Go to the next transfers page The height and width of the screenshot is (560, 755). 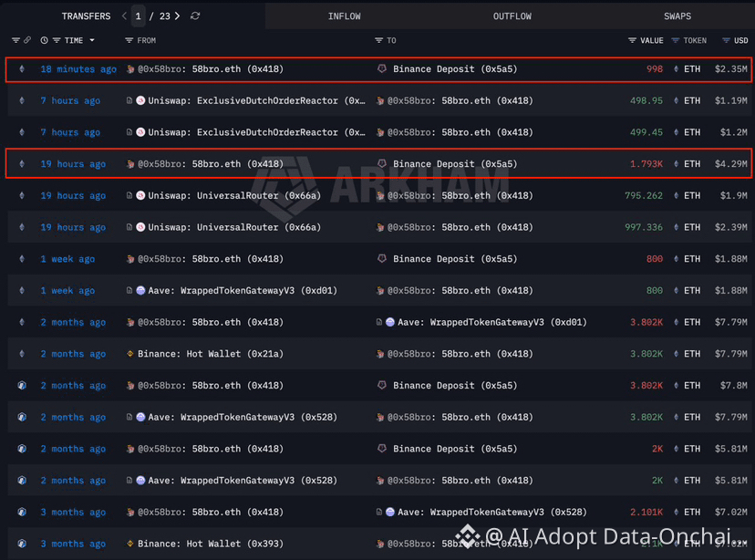coord(177,16)
